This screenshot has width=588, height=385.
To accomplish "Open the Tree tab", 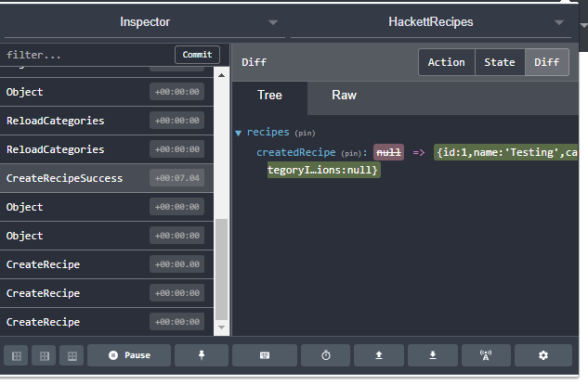I will [x=269, y=96].
